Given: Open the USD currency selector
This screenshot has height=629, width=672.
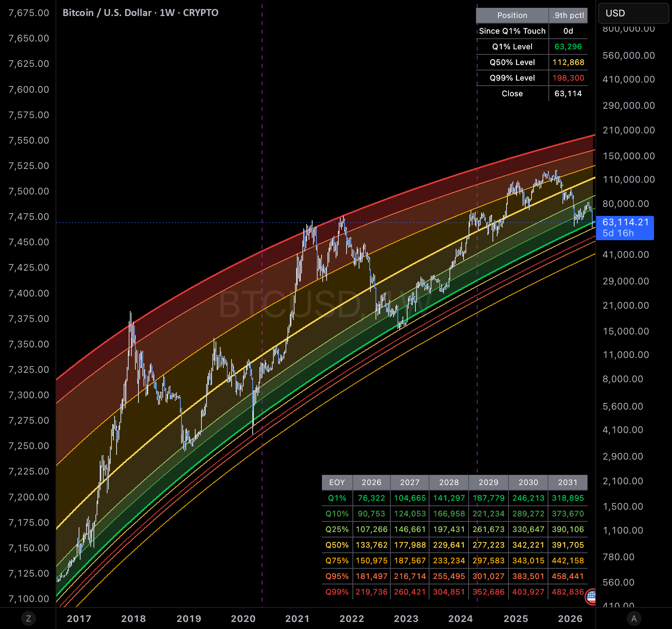Looking at the screenshot, I should coord(633,13).
